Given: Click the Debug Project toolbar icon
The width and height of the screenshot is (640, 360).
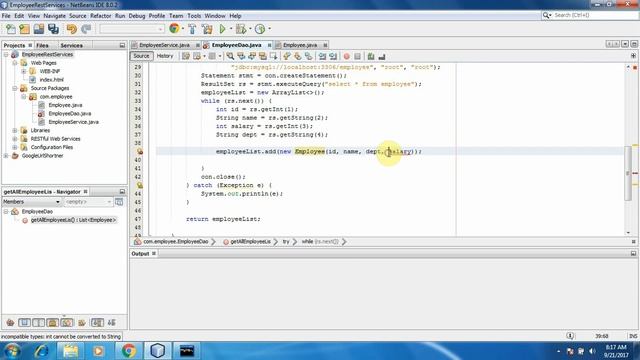Looking at the screenshot, I should pyautogui.click(x=241, y=29).
